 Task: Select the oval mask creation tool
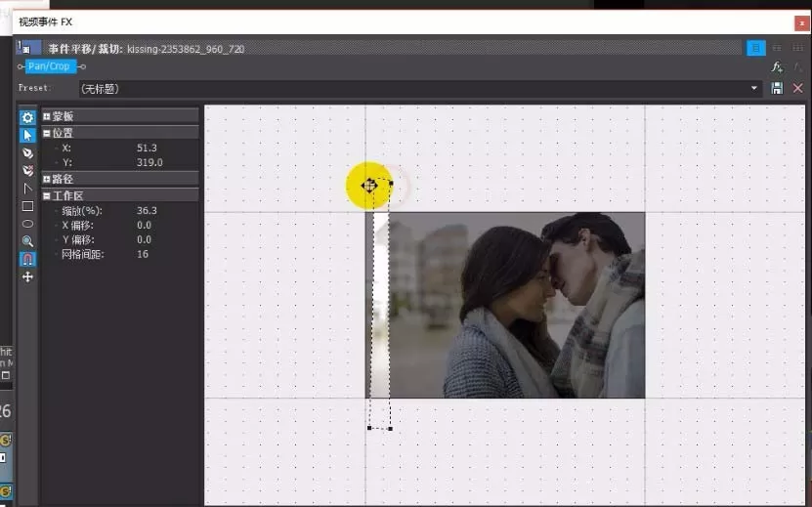point(27,224)
